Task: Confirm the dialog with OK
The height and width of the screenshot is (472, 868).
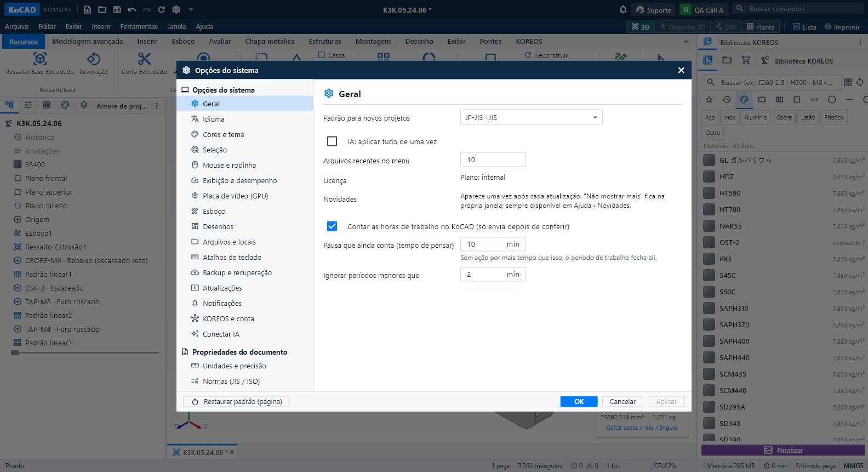Action: [579, 401]
